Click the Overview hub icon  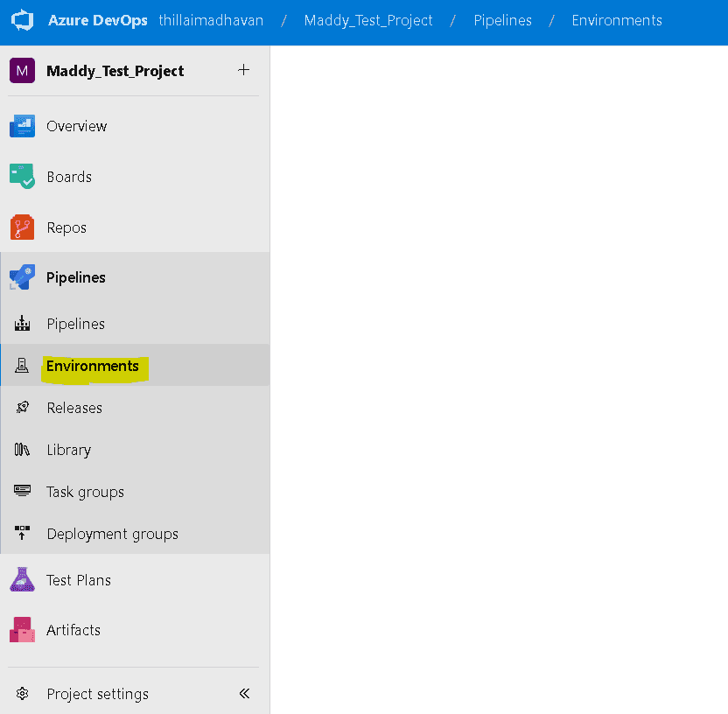tap(22, 126)
